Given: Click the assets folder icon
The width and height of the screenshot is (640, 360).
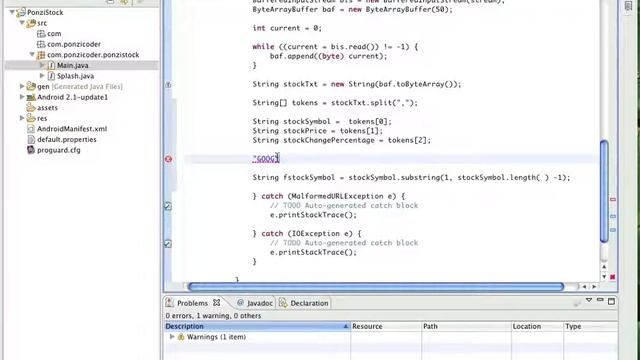Looking at the screenshot, I should (31, 107).
